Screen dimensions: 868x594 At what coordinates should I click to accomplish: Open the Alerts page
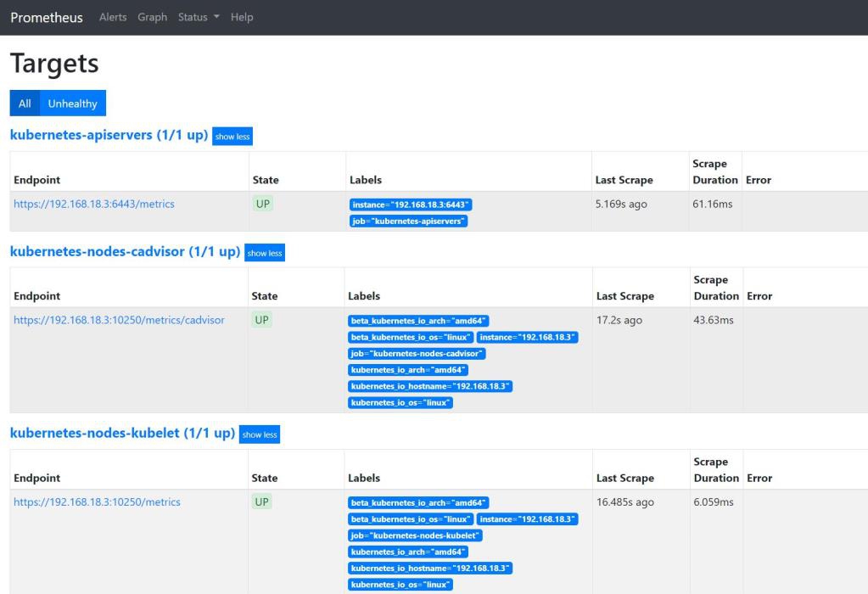point(113,17)
